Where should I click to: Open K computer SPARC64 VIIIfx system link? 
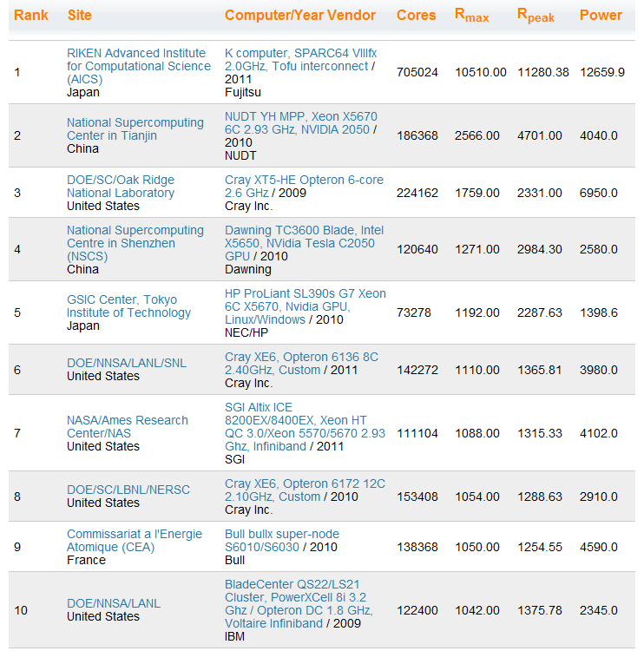point(300,60)
